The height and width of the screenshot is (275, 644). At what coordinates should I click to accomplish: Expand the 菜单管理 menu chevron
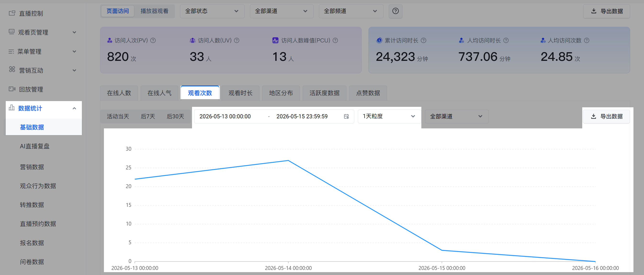click(74, 52)
